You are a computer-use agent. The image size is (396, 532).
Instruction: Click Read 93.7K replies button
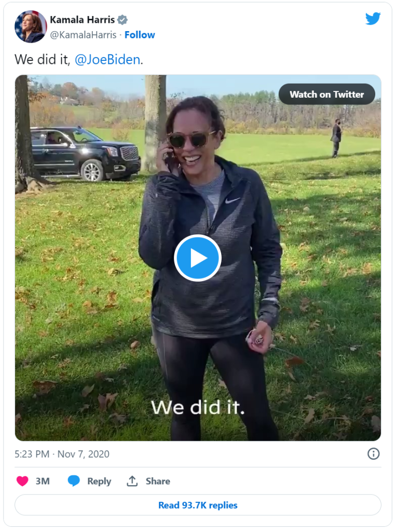[198, 505]
